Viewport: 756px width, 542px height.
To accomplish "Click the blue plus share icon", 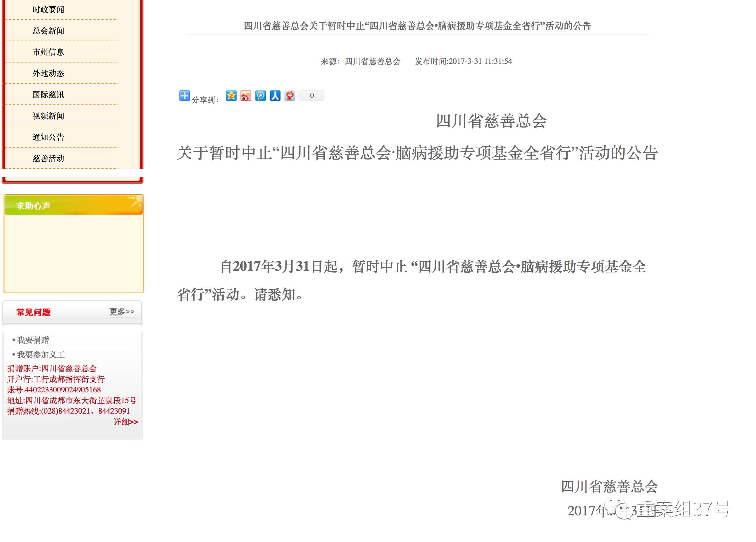I will [x=184, y=96].
